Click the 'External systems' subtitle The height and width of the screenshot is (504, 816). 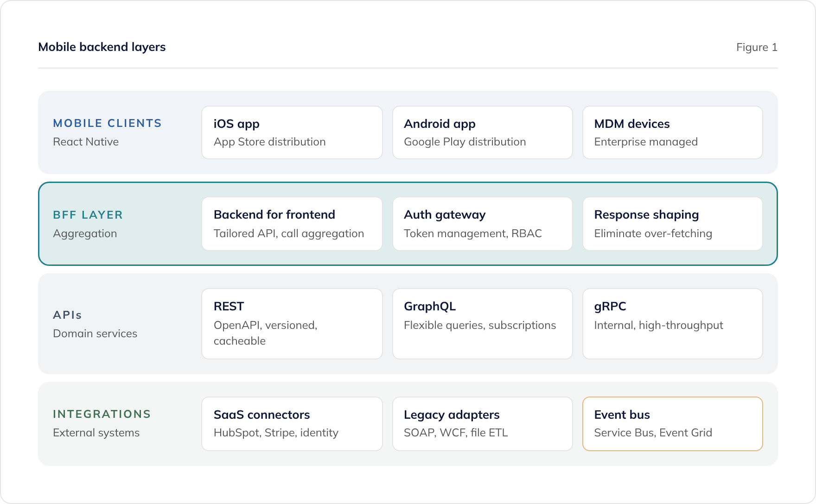(96, 433)
